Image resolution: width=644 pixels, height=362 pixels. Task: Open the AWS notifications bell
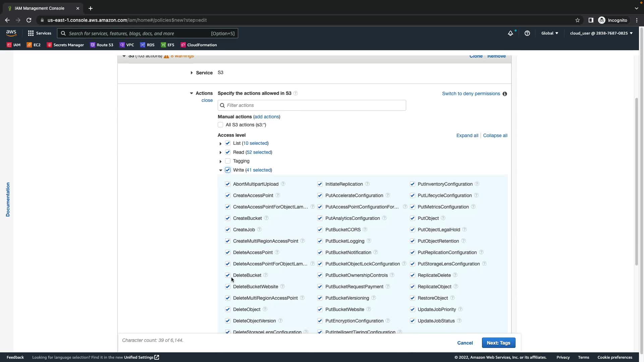pos(510,33)
